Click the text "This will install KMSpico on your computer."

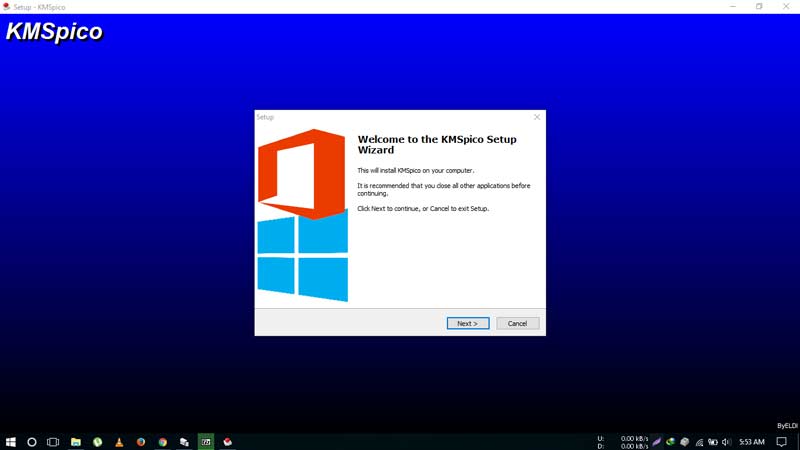pos(415,170)
